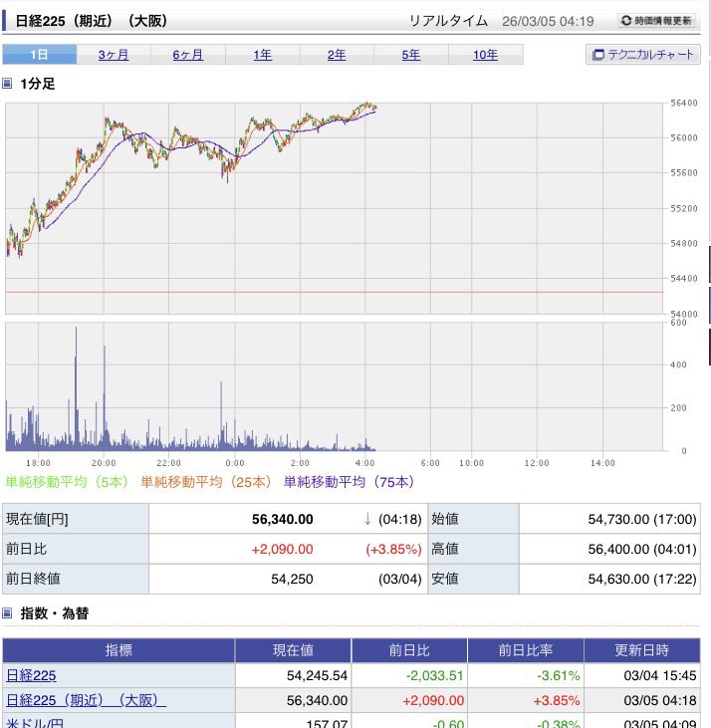
Task: Switch to the 3ヶ月 chart tab
Action: pos(114,55)
